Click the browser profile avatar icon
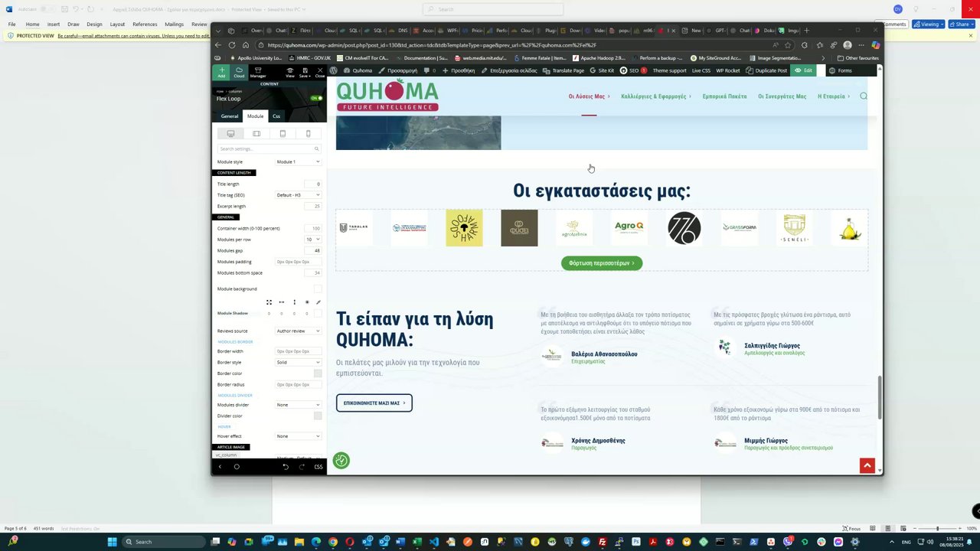The image size is (980, 551). point(848,45)
